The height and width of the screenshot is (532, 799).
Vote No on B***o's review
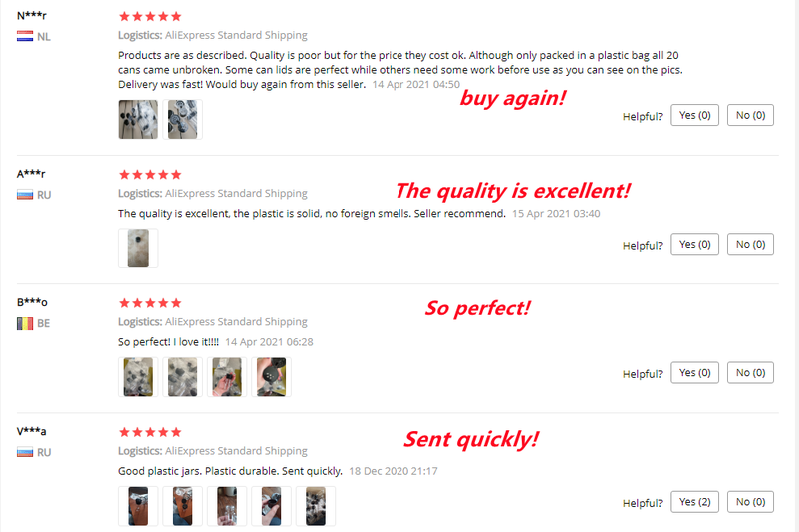pyautogui.click(x=750, y=372)
